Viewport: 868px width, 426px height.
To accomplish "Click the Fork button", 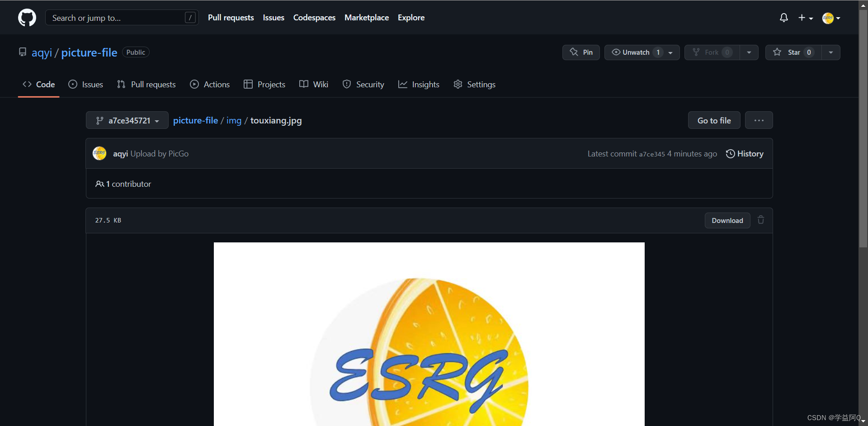I will click(x=712, y=52).
